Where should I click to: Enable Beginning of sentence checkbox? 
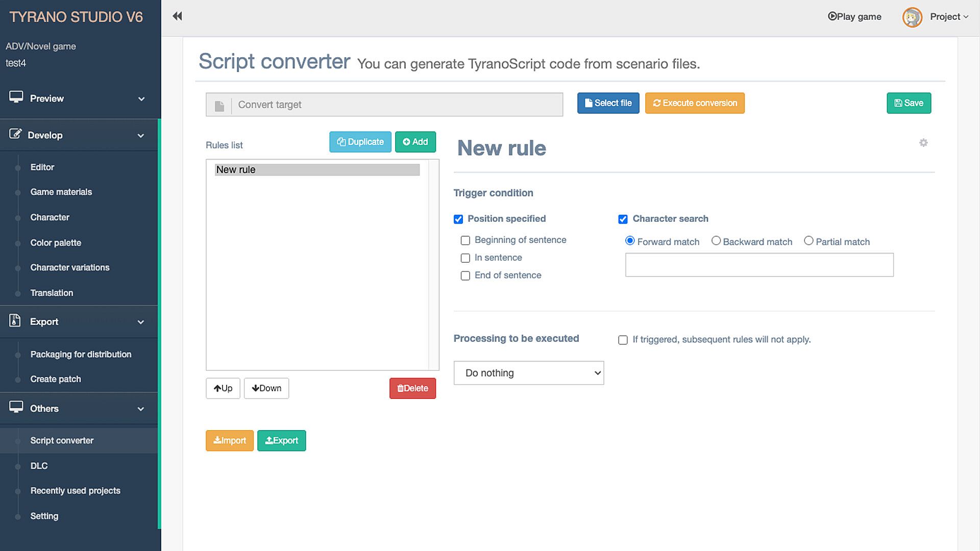[465, 240]
